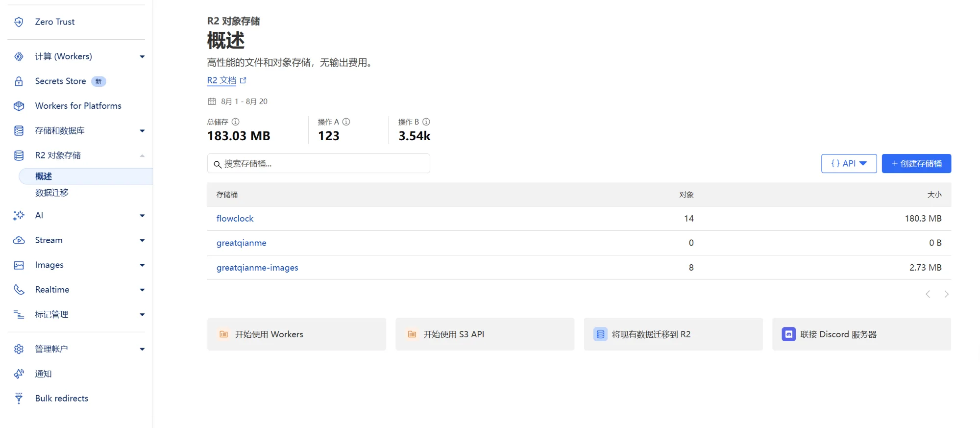Click the R2 object storage database icon
This screenshot has width=980, height=428.
pos(19,155)
